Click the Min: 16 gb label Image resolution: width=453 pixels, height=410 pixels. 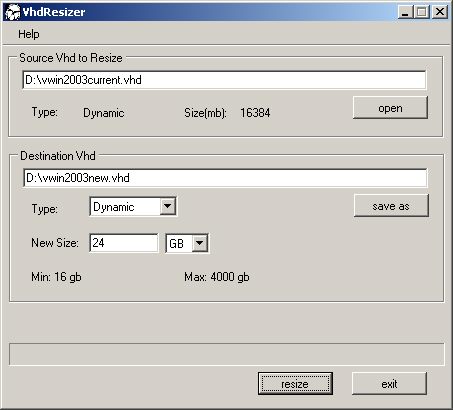click(x=56, y=277)
